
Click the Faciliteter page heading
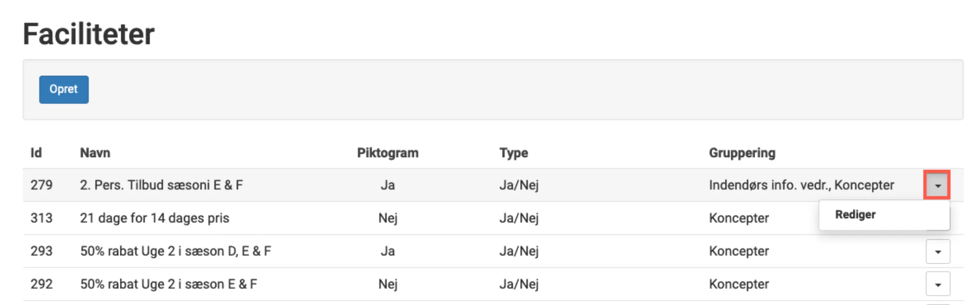[x=89, y=34]
